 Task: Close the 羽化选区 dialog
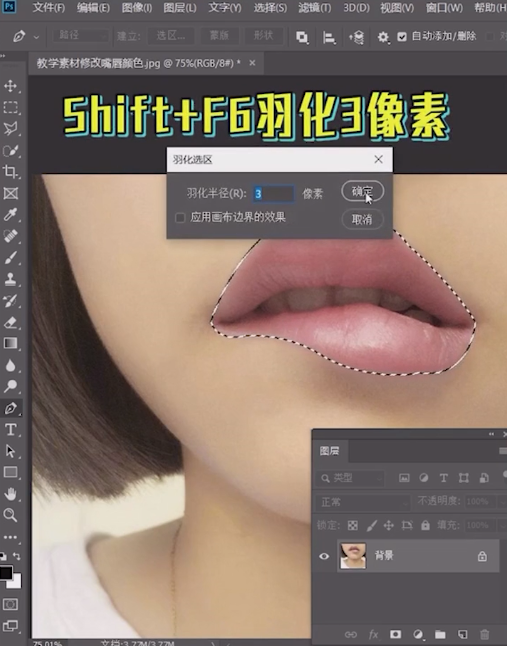[378, 159]
